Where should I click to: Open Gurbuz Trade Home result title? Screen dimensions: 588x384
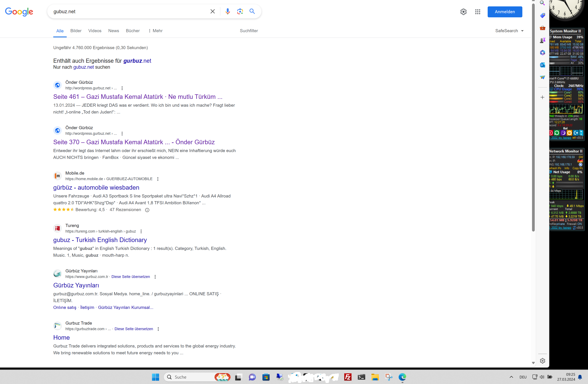point(61,337)
